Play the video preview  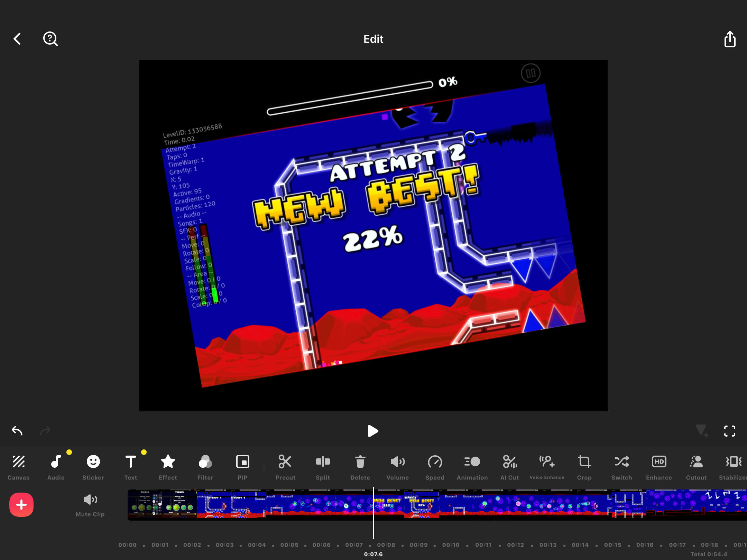[373, 431]
